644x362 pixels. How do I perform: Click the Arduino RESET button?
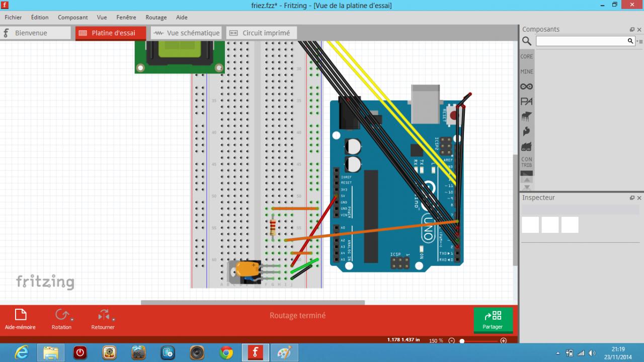pyautogui.click(x=454, y=115)
